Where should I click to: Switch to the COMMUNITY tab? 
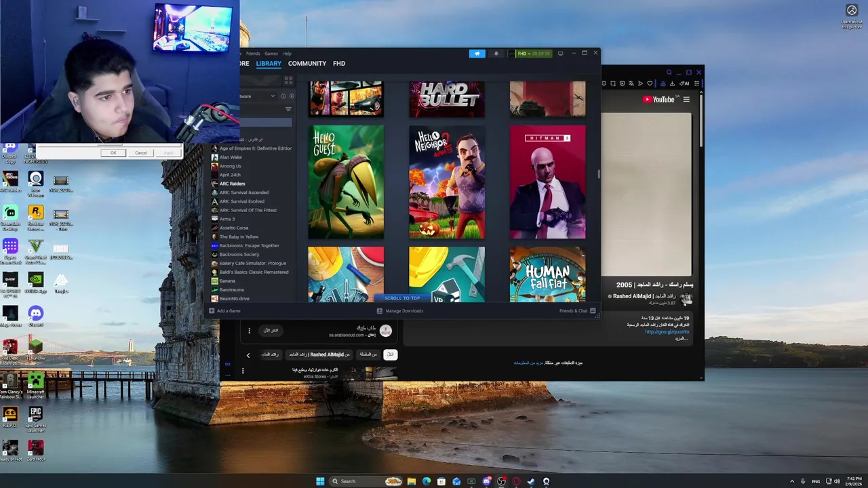pos(307,64)
